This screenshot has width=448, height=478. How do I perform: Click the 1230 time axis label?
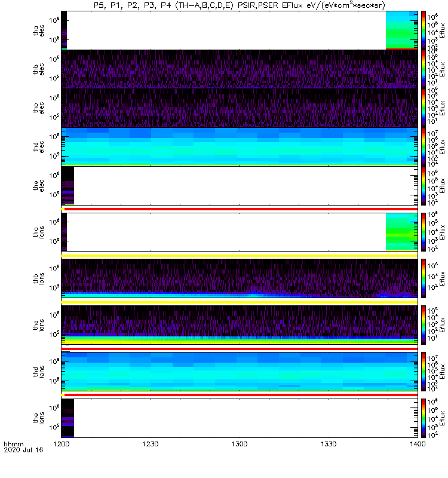[151, 445]
